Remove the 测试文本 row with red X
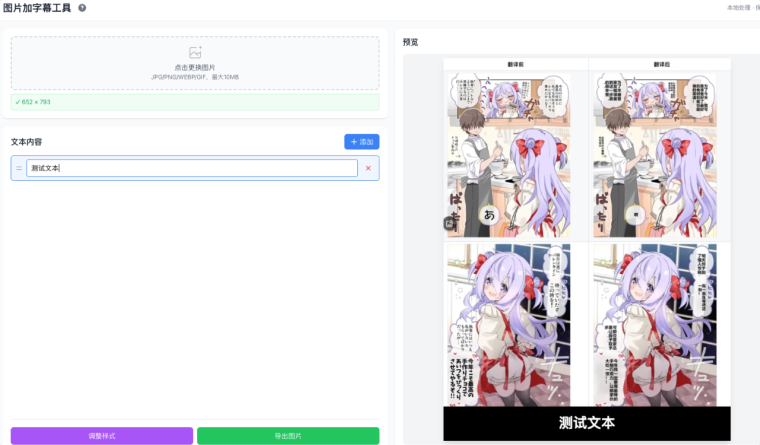This screenshot has width=760, height=445. coord(368,168)
